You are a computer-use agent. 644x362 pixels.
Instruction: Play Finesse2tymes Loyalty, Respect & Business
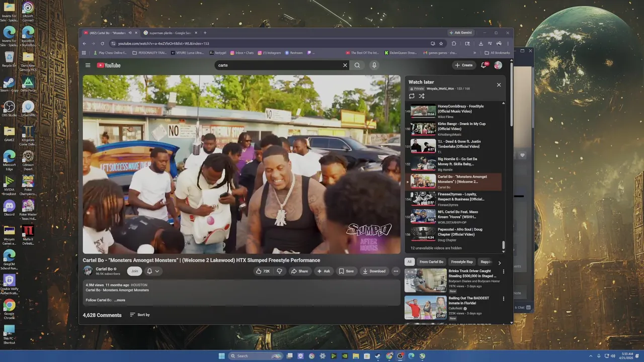point(453,199)
